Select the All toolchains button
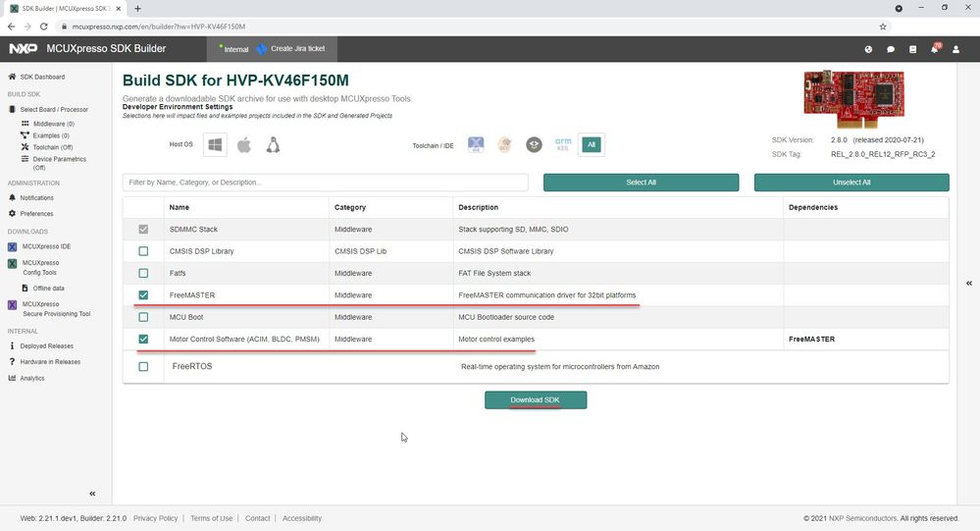Screen dimensions: 980x531 click(x=592, y=145)
